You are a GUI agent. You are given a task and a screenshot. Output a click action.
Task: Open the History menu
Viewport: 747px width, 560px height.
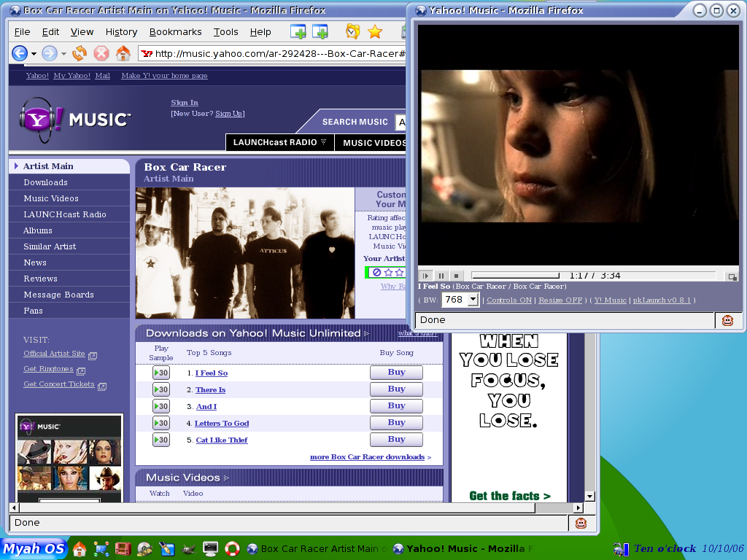[122, 32]
